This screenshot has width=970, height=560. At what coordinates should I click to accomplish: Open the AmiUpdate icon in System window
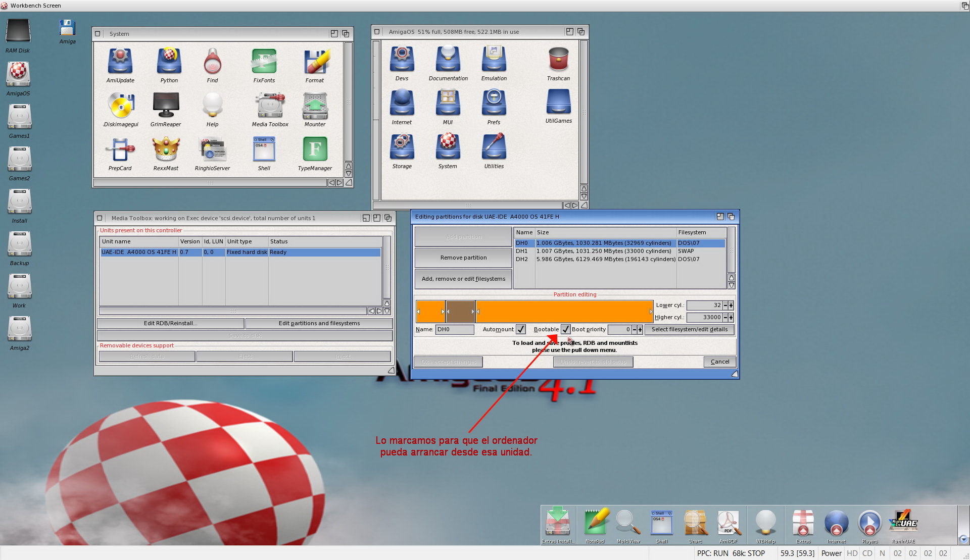(120, 61)
